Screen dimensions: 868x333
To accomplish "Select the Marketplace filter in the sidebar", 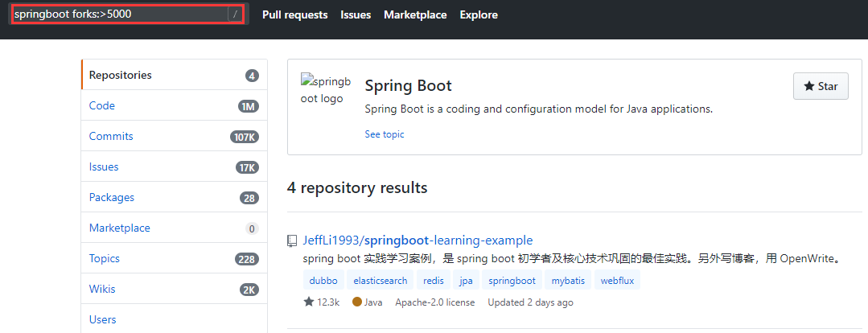I will [x=175, y=228].
